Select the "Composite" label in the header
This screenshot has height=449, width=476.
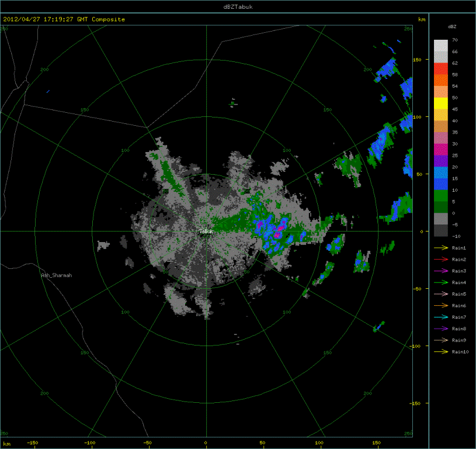click(x=109, y=19)
